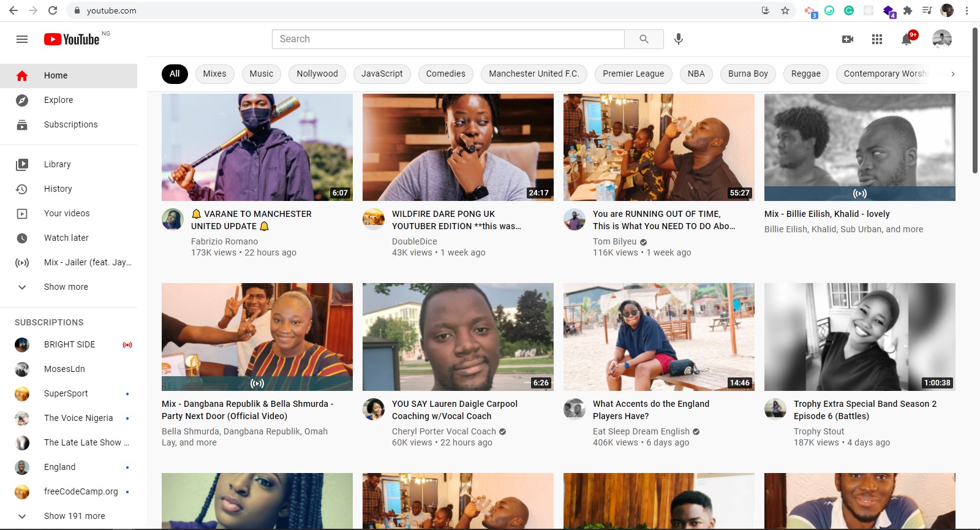Click the search magnifier button
Image resolution: width=980 pixels, height=530 pixels.
tap(644, 39)
